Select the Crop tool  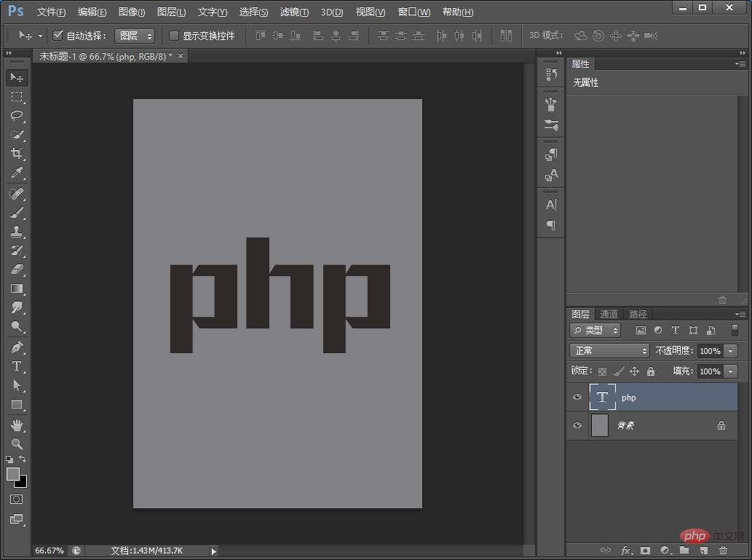click(x=17, y=154)
